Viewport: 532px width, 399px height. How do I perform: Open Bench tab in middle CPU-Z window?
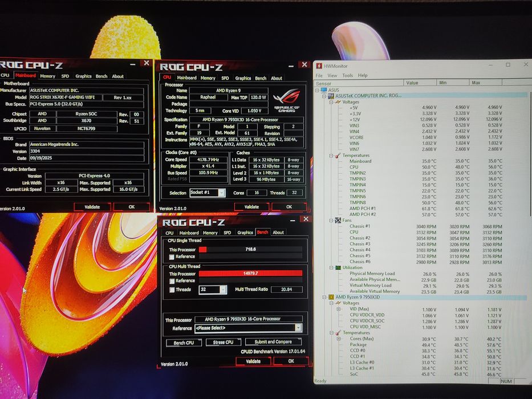point(261,79)
